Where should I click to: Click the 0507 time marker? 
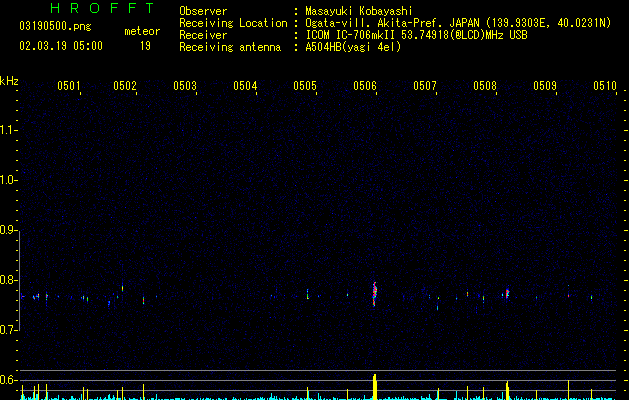(425, 86)
